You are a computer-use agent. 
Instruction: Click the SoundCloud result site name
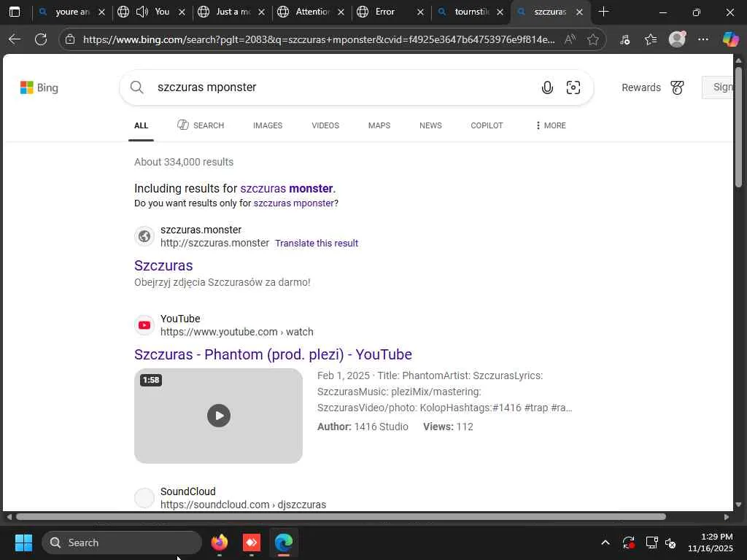pyautogui.click(x=187, y=491)
